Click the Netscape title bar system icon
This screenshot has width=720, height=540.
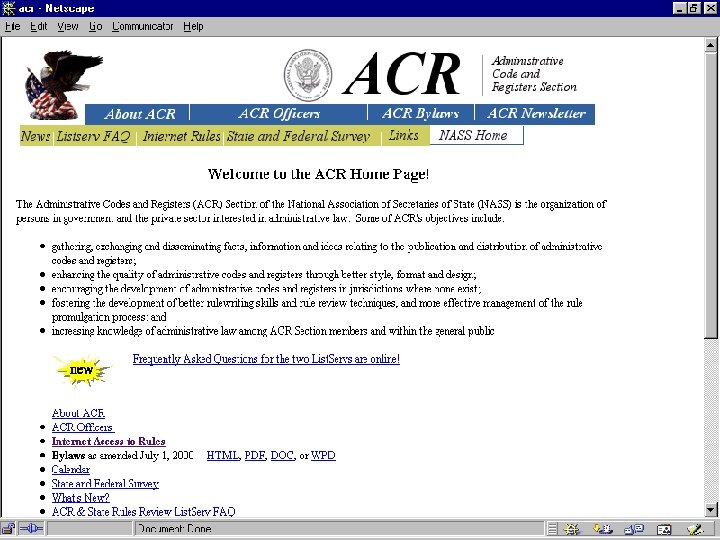point(8,8)
